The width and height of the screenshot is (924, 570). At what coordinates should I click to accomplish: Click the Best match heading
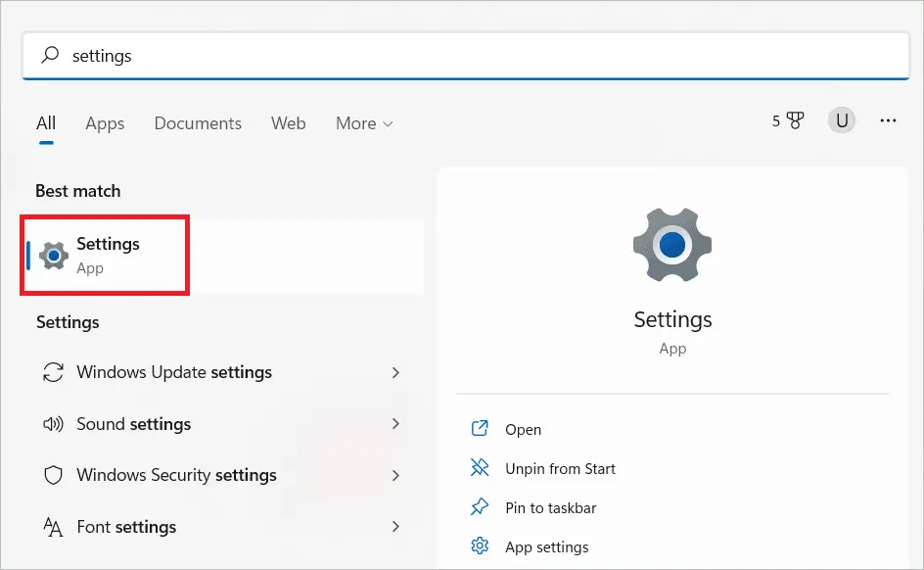click(x=77, y=191)
